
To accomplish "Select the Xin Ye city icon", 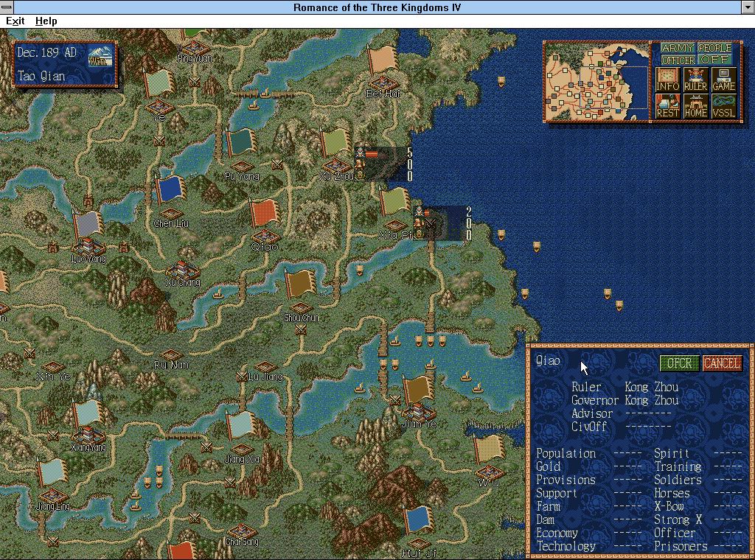I will click(52, 367).
